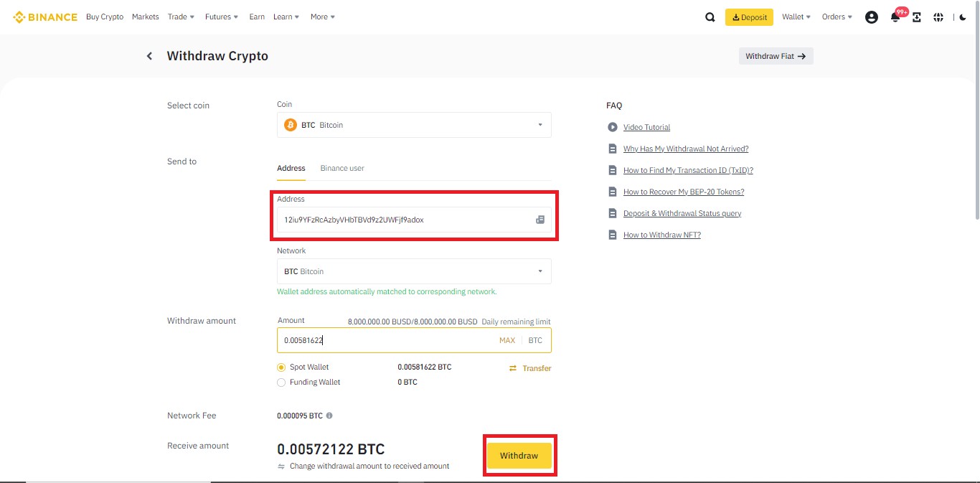980x483 pixels.
Task: Expand the Wallet menu
Action: [x=796, y=17]
